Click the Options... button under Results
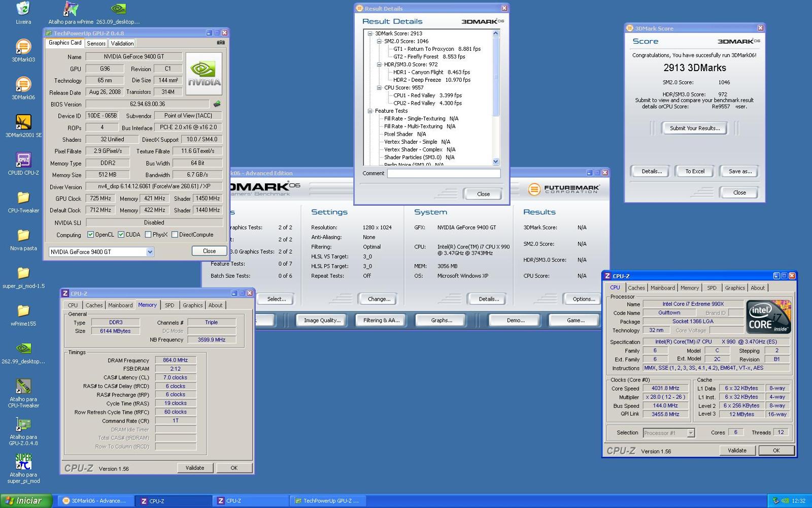 tap(584, 299)
